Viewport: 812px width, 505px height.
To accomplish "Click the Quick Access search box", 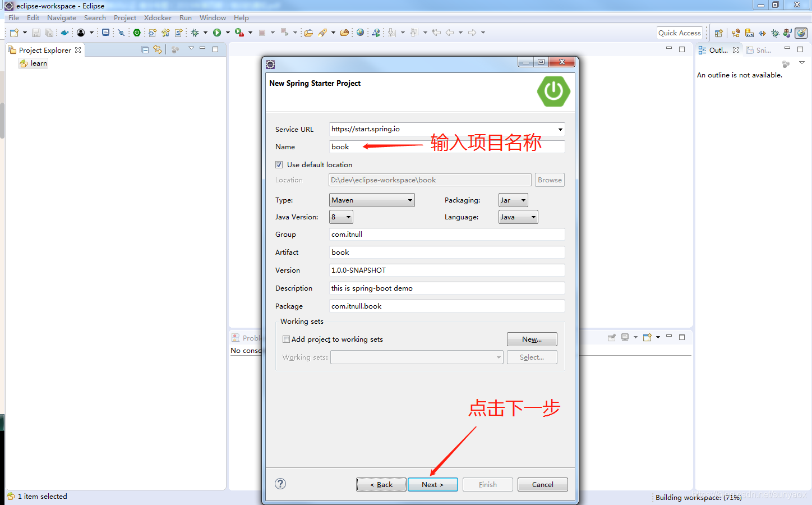I will 680,33.
